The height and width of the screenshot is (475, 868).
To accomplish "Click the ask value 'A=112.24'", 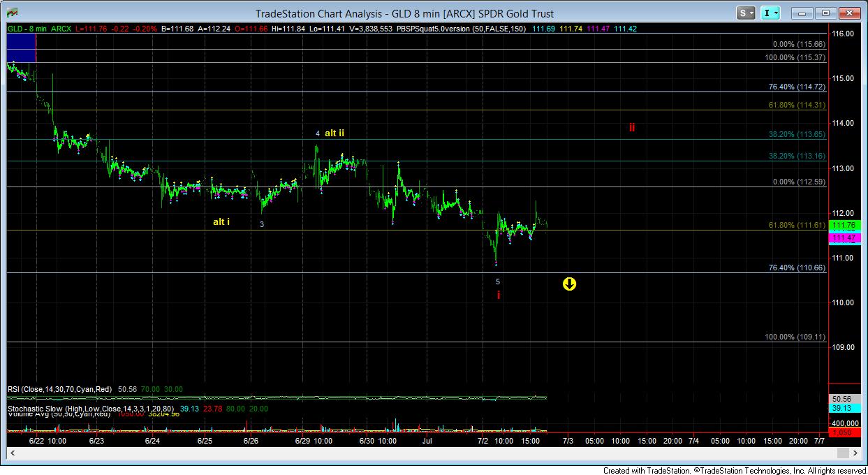I will pos(213,29).
